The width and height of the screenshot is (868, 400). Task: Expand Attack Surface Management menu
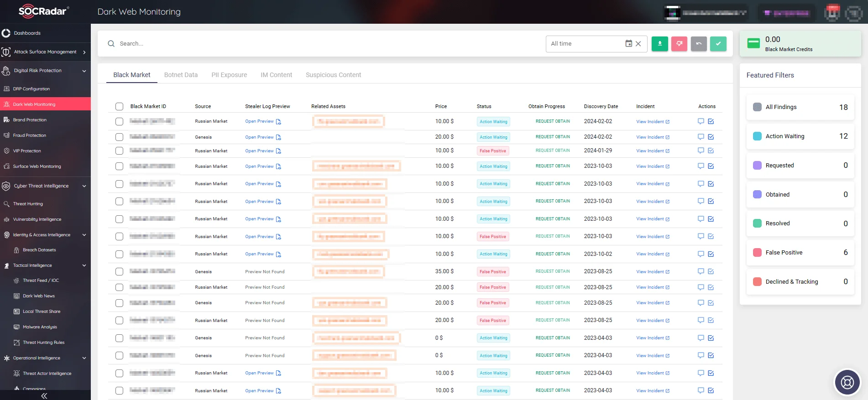pyautogui.click(x=84, y=52)
